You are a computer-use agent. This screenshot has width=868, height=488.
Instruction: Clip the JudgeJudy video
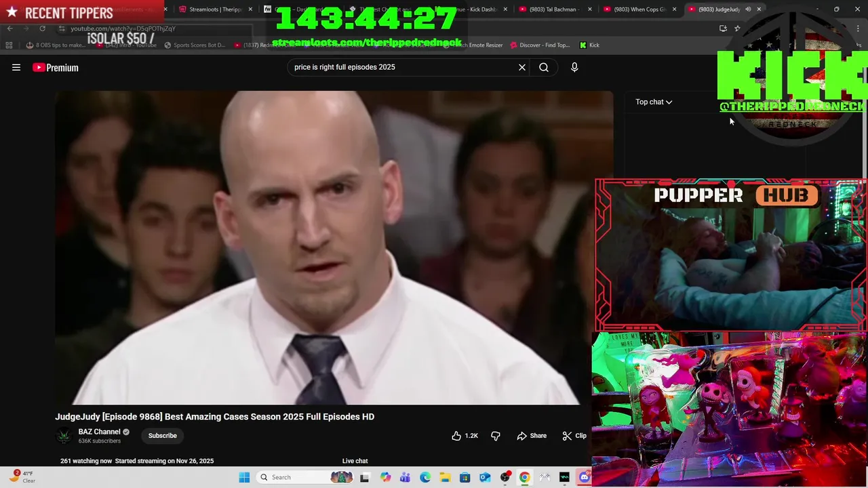tap(574, 436)
